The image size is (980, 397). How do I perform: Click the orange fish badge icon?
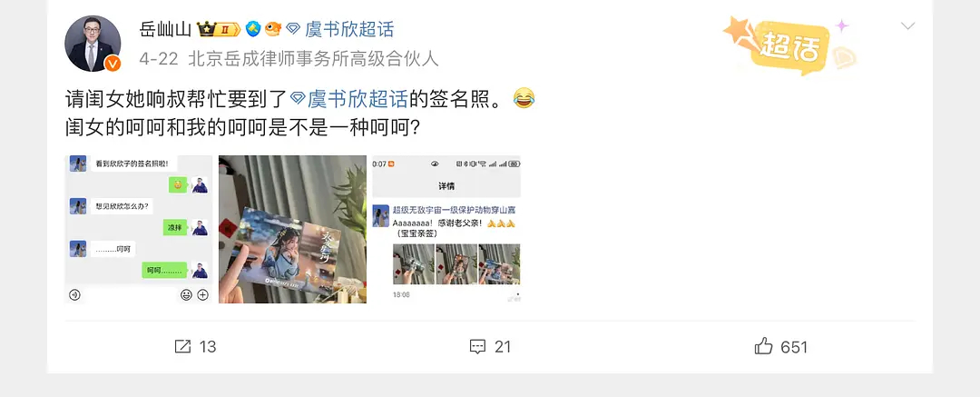coord(273,29)
